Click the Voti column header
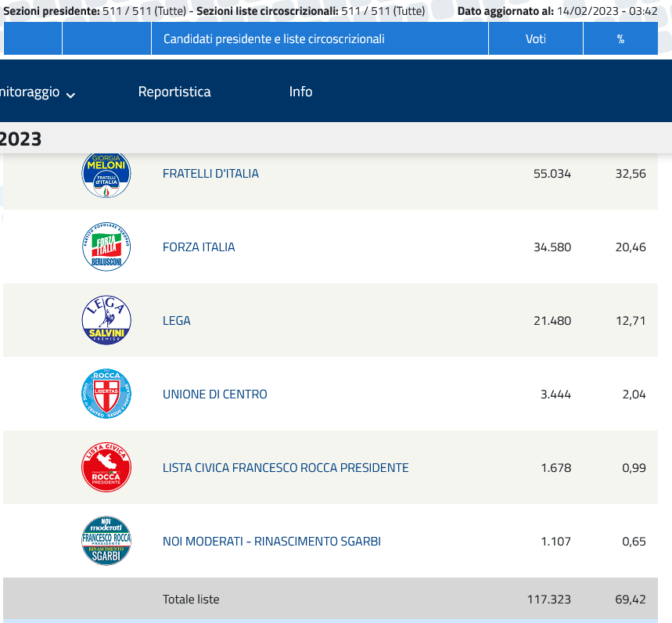This screenshot has height=623, width=672. click(536, 39)
